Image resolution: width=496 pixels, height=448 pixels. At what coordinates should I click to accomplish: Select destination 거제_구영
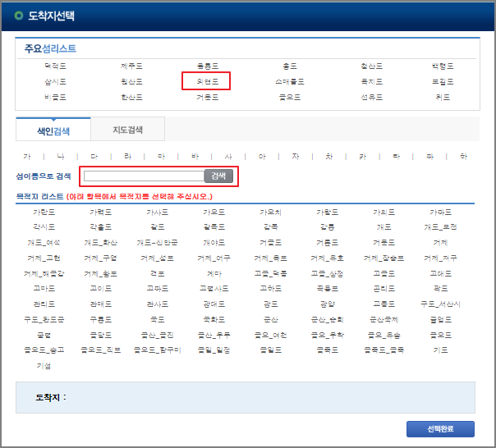(x=100, y=258)
